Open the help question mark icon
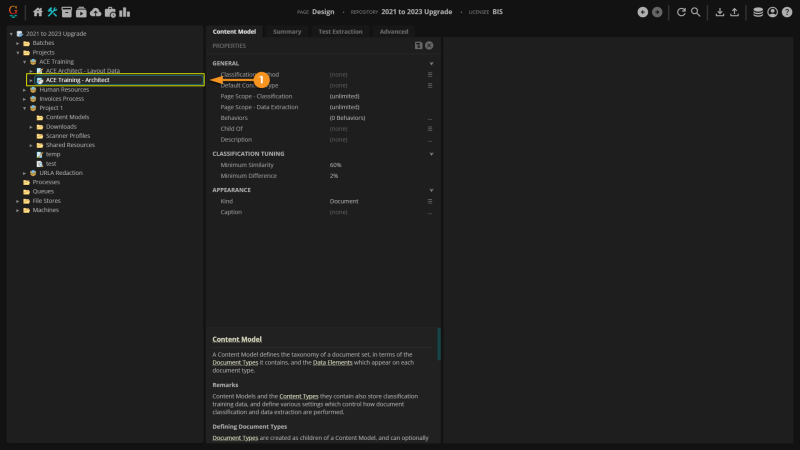 [787, 12]
